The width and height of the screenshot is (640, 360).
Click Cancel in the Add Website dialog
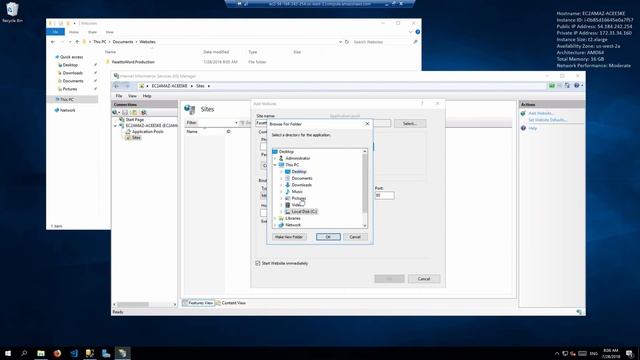[x=424, y=279]
